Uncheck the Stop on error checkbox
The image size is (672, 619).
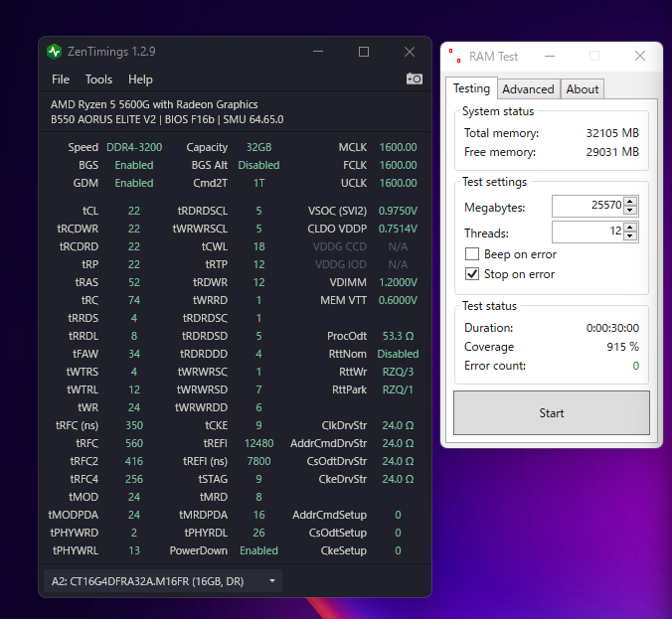(x=472, y=273)
